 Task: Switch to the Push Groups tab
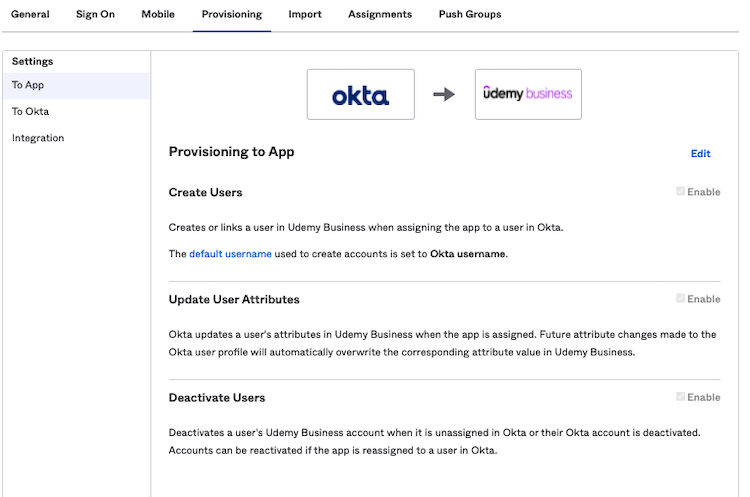click(470, 15)
